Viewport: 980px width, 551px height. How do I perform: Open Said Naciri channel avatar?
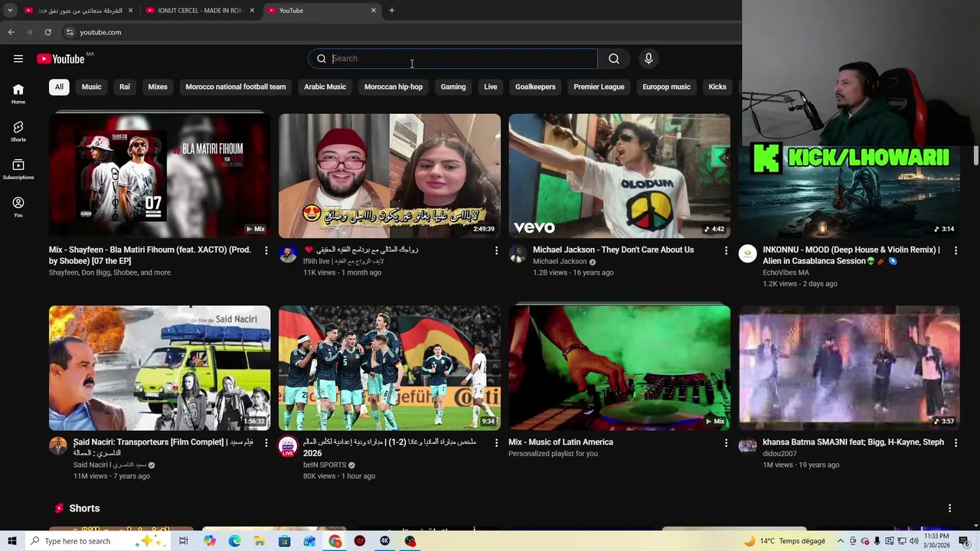point(58,447)
